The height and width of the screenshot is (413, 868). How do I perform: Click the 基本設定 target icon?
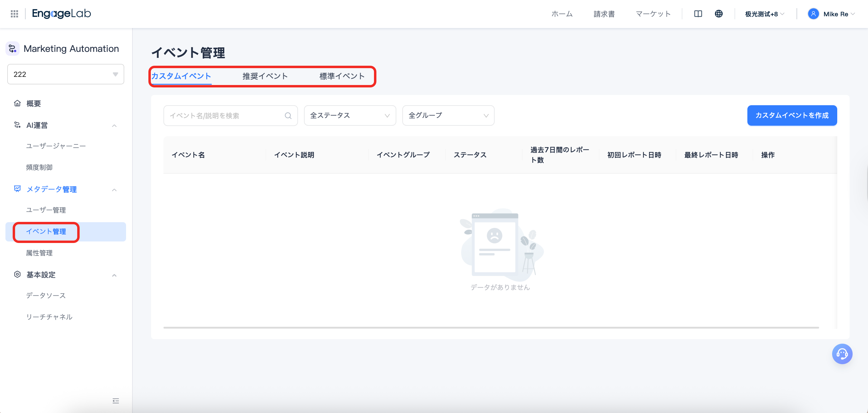[x=17, y=275]
